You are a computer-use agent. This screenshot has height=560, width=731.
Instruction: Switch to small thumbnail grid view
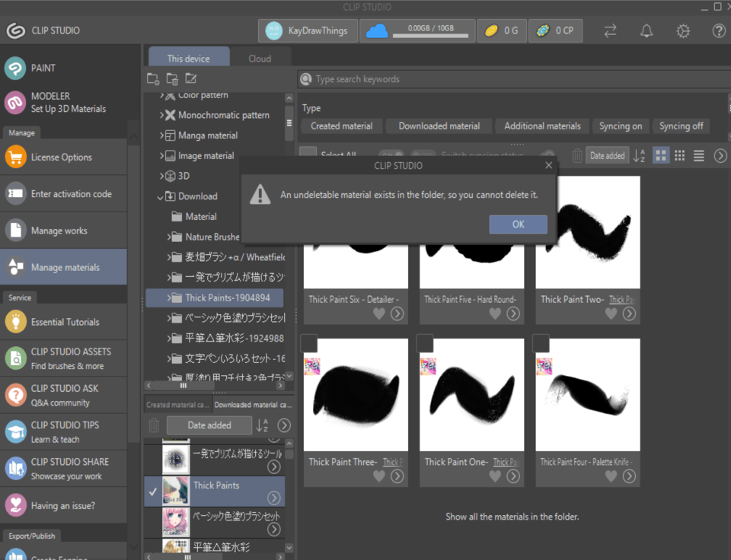tap(680, 156)
